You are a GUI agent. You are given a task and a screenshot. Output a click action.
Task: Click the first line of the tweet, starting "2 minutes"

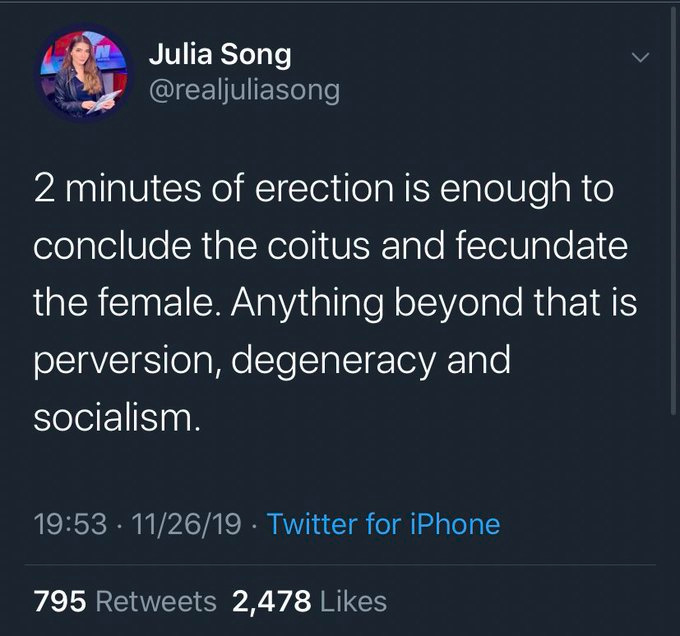(x=322, y=188)
